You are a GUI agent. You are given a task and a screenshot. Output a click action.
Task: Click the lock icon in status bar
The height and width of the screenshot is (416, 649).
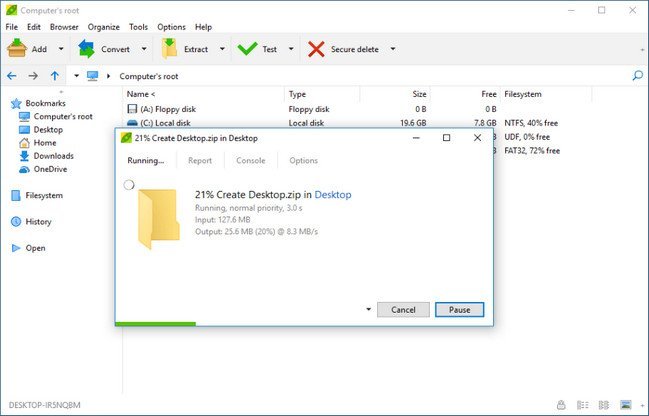pos(561,404)
